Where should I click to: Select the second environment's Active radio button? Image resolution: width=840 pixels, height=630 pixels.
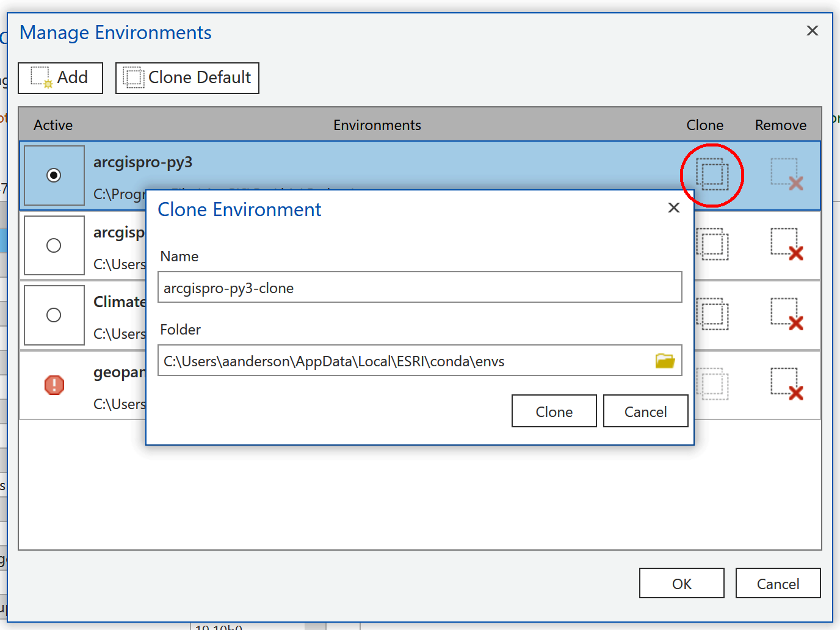[x=54, y=245]
